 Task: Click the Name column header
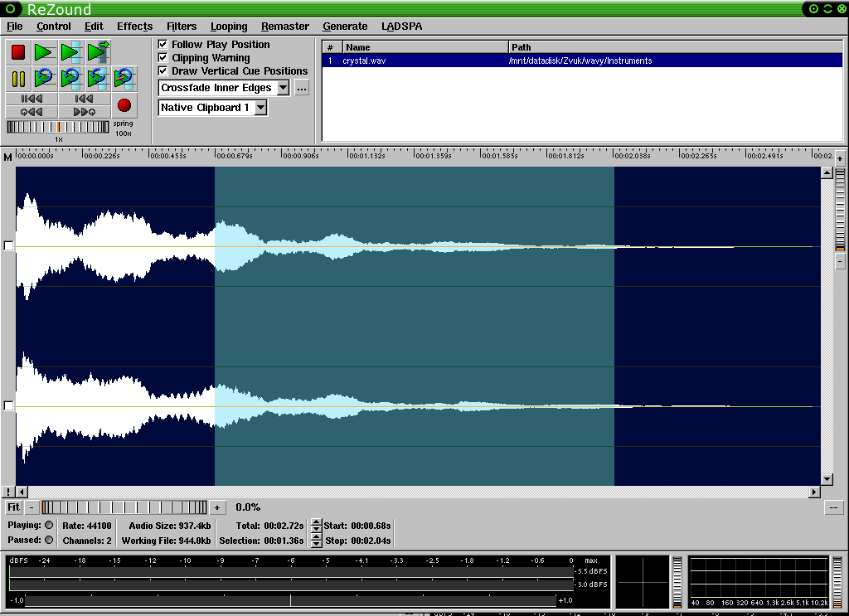[x=425, y=47]
